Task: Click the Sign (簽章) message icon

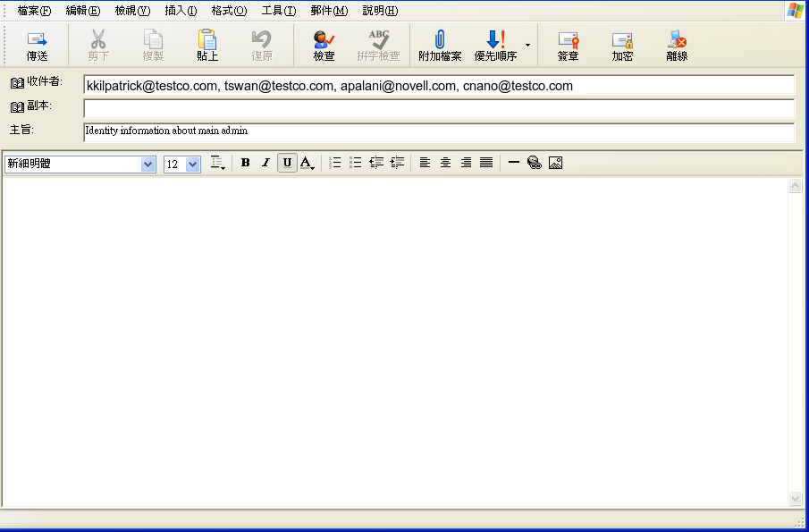Action: 568,39
